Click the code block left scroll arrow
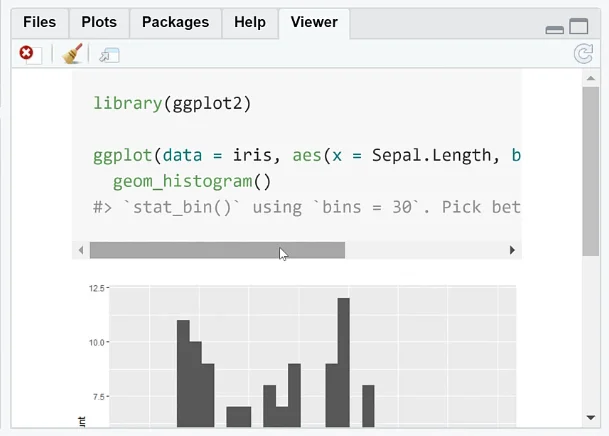This screenshot has height=436, width=609. coord(81,250)
